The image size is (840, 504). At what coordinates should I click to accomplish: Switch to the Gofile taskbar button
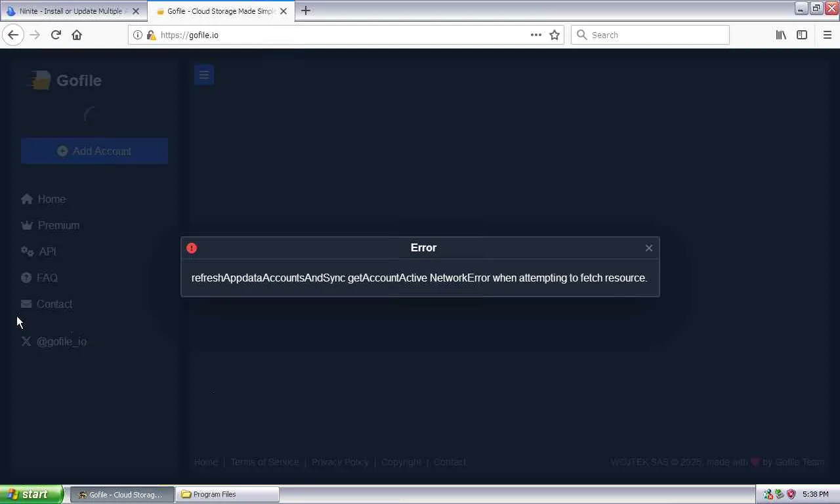(x=122, y=494)
